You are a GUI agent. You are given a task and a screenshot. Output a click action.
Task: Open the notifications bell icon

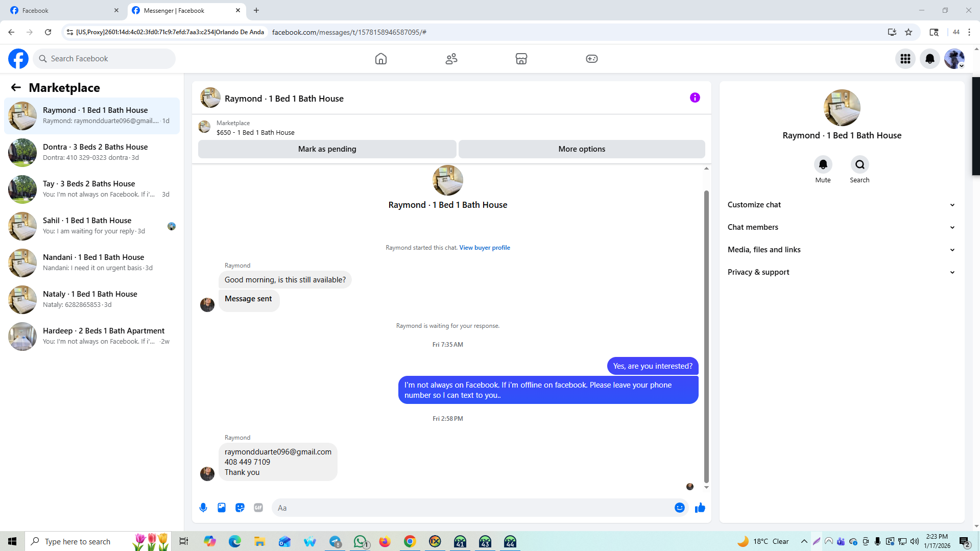929,59
